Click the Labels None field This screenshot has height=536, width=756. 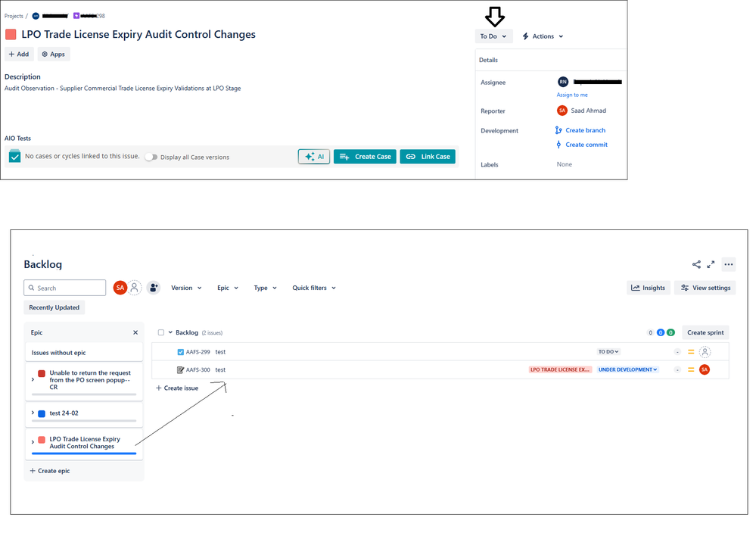(564, 164)
